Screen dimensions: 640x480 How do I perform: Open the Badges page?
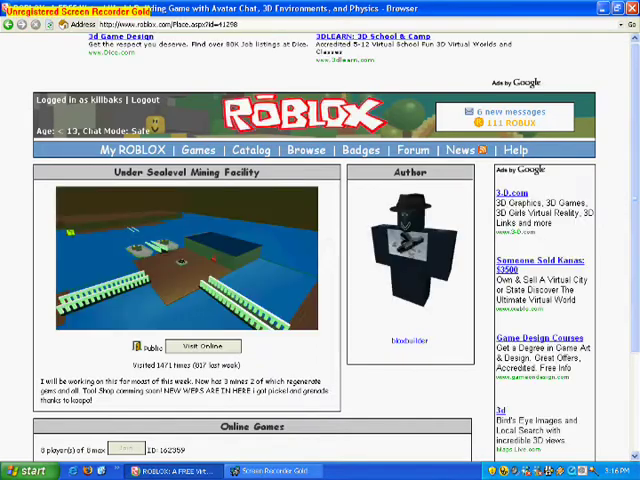point(361,150)
